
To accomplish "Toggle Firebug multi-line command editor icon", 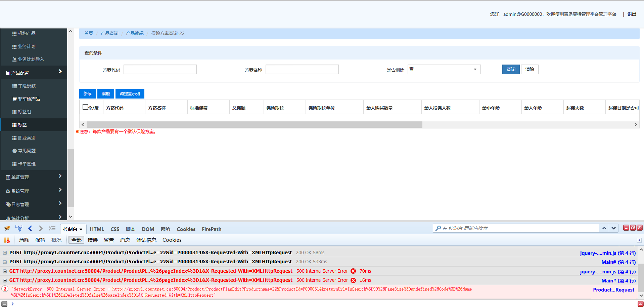I will click(52, 228).
